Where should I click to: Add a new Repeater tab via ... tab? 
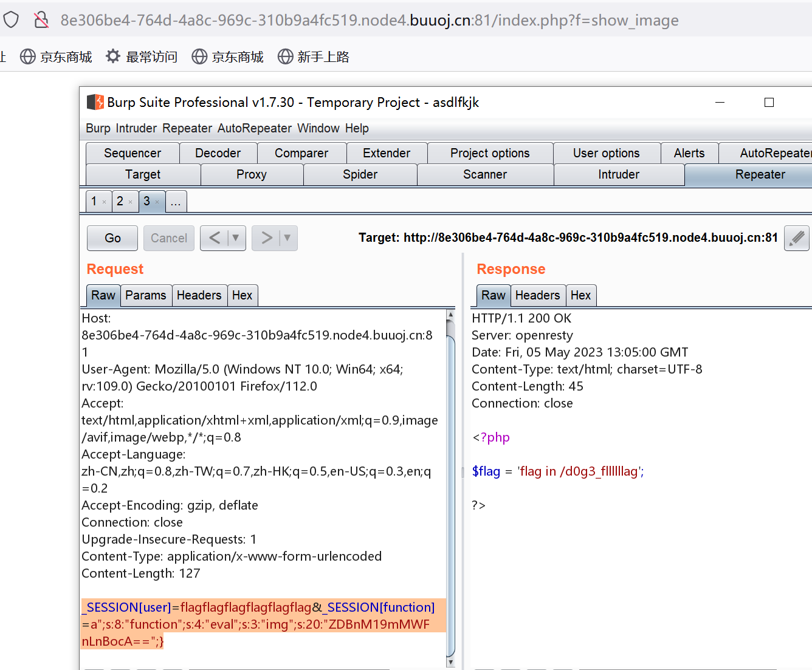pyautogui.click(x=176, y=201)
